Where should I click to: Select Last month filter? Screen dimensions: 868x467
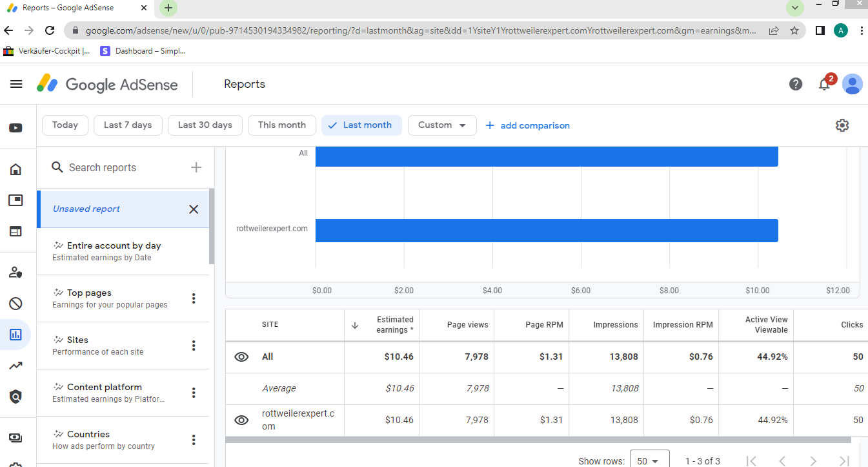point(361,125)
